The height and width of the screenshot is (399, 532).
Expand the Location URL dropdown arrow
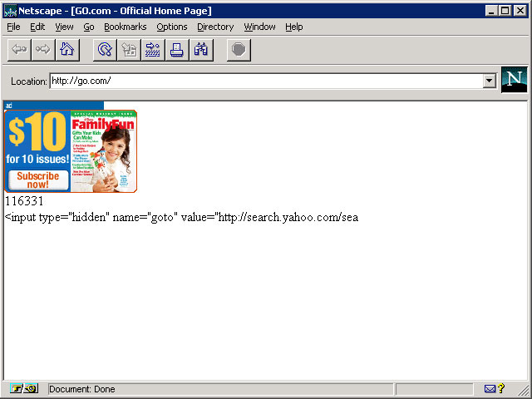tap(489, 81)
